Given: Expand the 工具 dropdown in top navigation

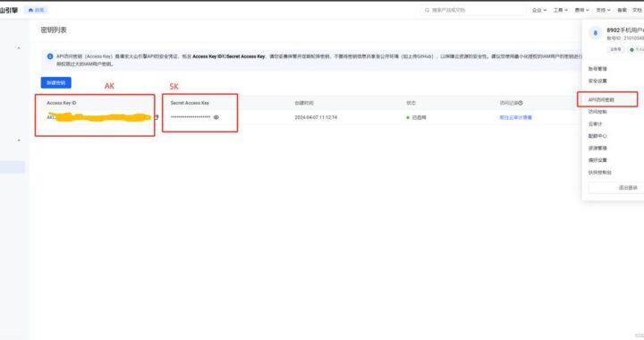Looking at the screenshot, I should 560,10.
